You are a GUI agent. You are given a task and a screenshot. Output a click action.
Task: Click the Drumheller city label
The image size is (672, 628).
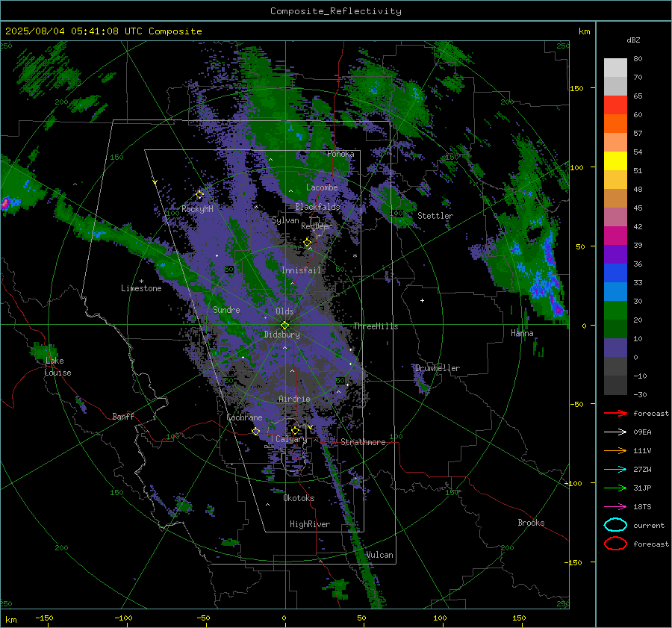(x=438, y=368)
